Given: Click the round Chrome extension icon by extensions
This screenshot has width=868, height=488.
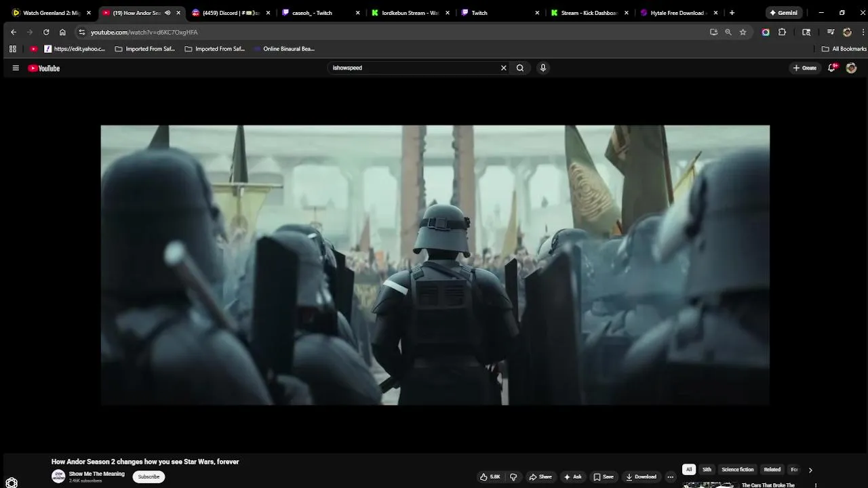Looking at the screenshot, I should [x=766, y=32].
